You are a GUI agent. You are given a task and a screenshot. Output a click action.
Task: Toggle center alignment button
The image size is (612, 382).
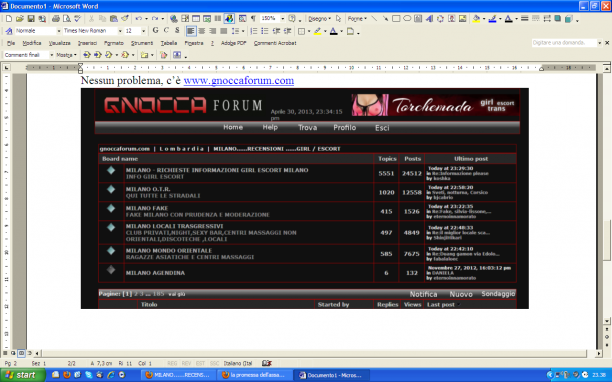[x=202, y=31]
